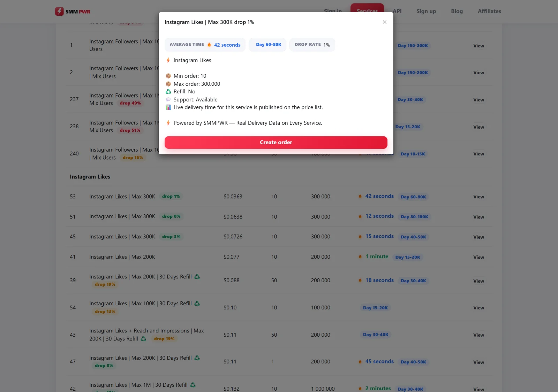Click the Average Time badge in modal
This screenshot has width=558, height=392.
coord(205,45)
